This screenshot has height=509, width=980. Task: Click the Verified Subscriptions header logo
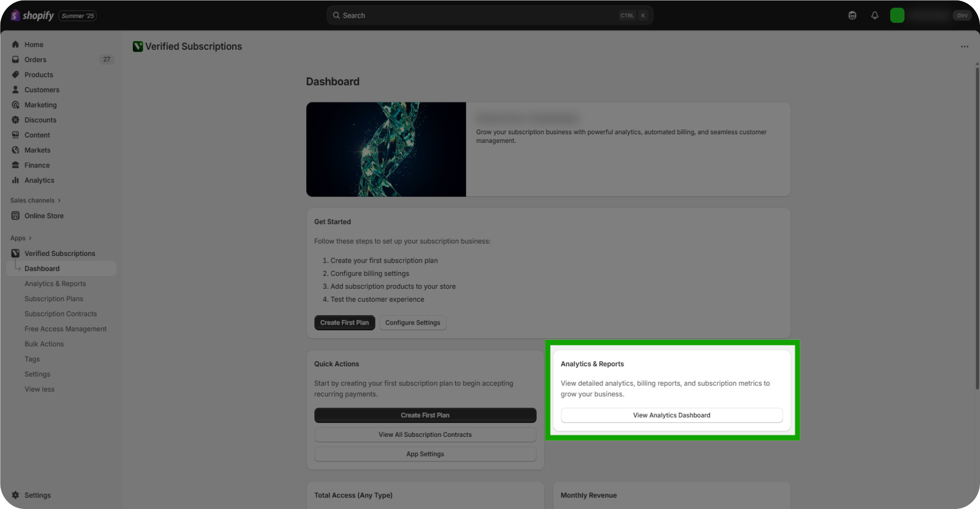tap(138, 46)
